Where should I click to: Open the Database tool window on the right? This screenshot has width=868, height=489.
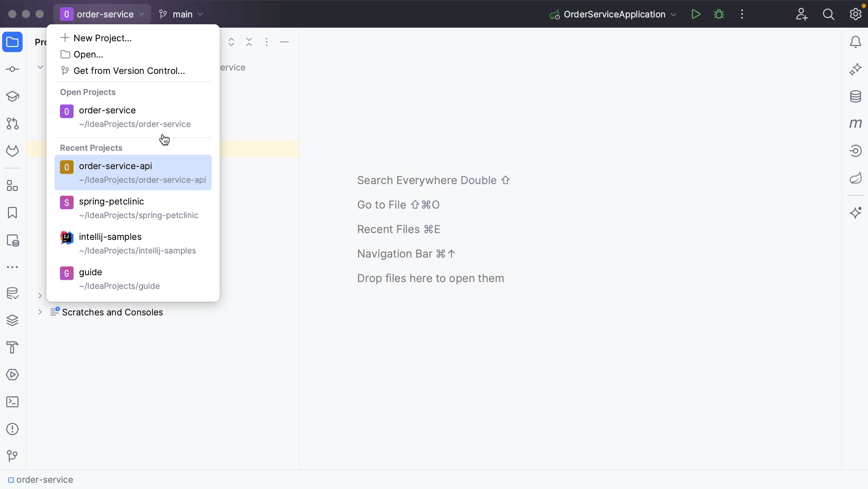pos(855,96)
